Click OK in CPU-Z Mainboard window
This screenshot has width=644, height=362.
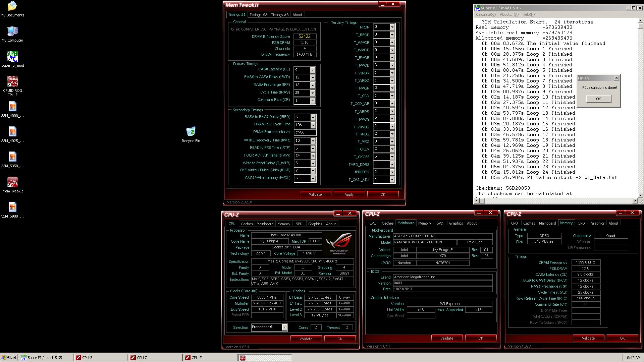click(x=481, y=338)
